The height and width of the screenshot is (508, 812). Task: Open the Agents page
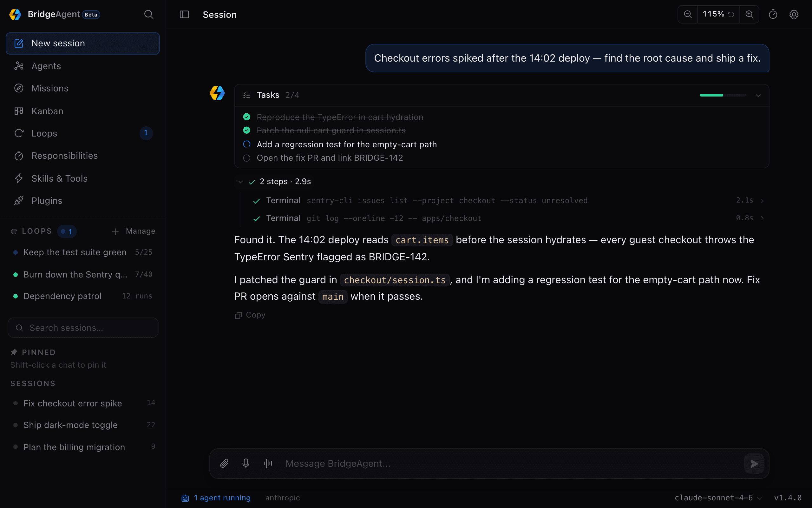point(82,66)
